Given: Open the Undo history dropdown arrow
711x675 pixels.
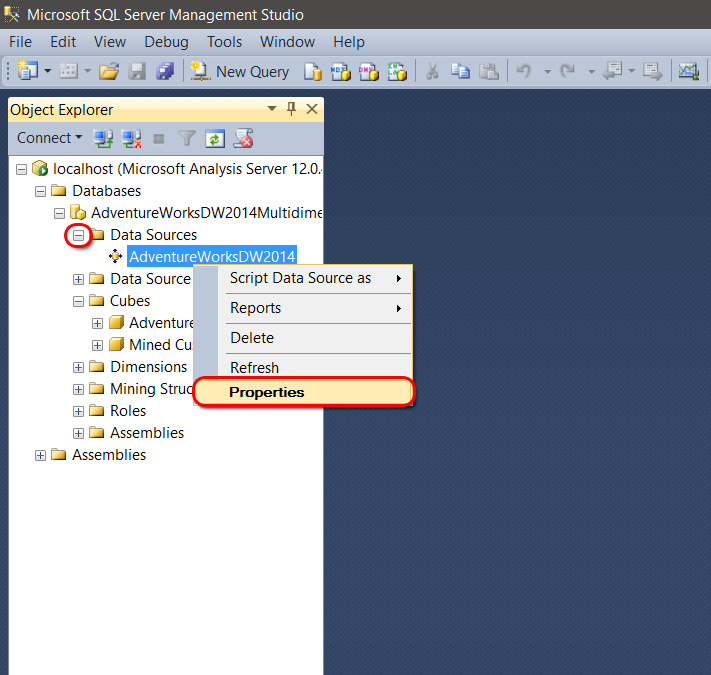Looking at the screenshot, I should [548, 71].
